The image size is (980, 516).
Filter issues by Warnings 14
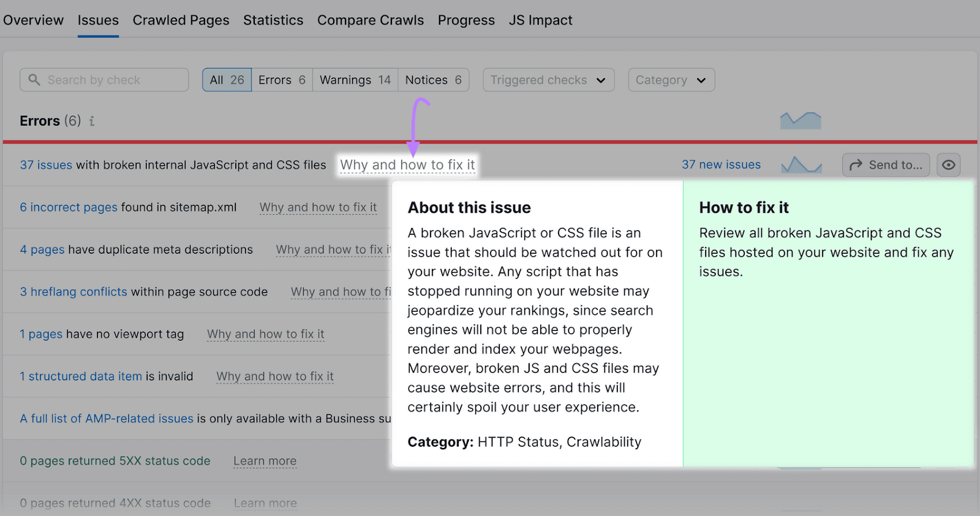(355, 80)
